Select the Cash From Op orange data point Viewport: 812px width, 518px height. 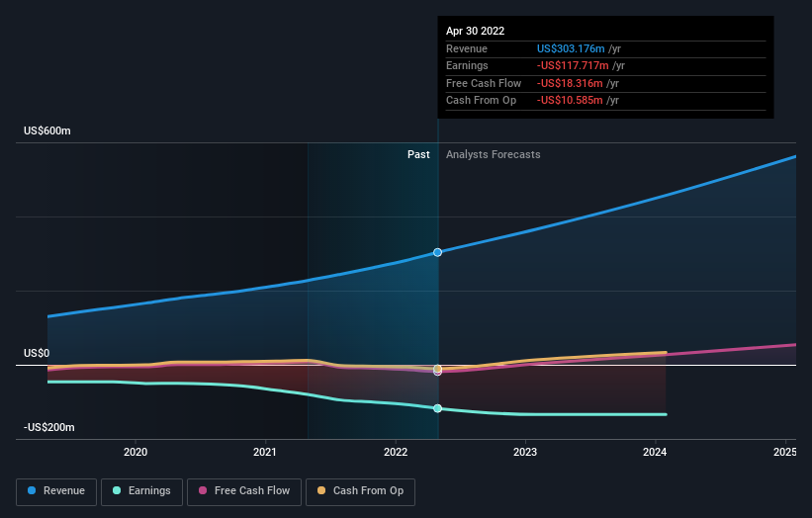(437, 369)
